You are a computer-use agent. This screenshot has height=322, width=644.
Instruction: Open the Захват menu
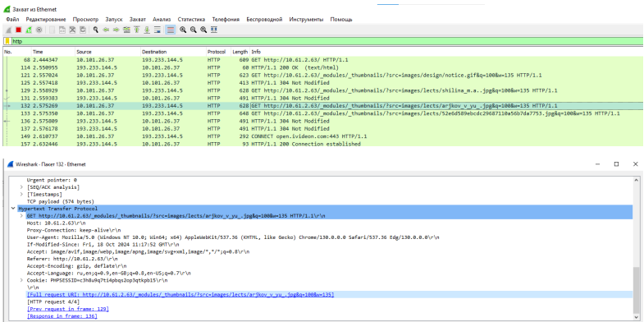click(138, 20)
